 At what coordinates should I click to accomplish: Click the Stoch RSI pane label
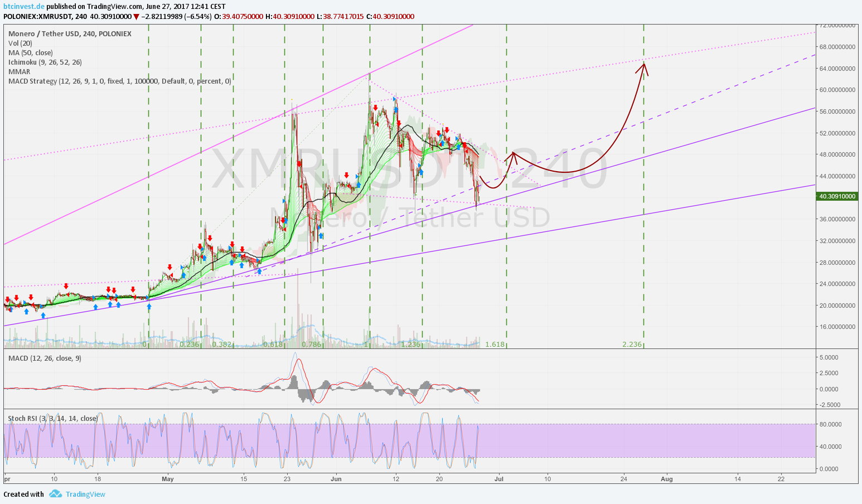[x=53, y=418]
